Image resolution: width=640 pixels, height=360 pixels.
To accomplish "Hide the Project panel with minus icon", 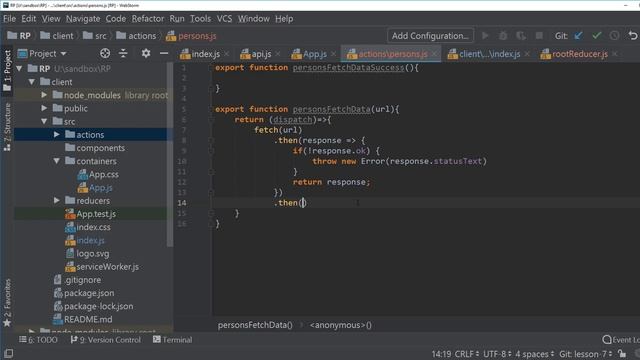I will point(164,53).
